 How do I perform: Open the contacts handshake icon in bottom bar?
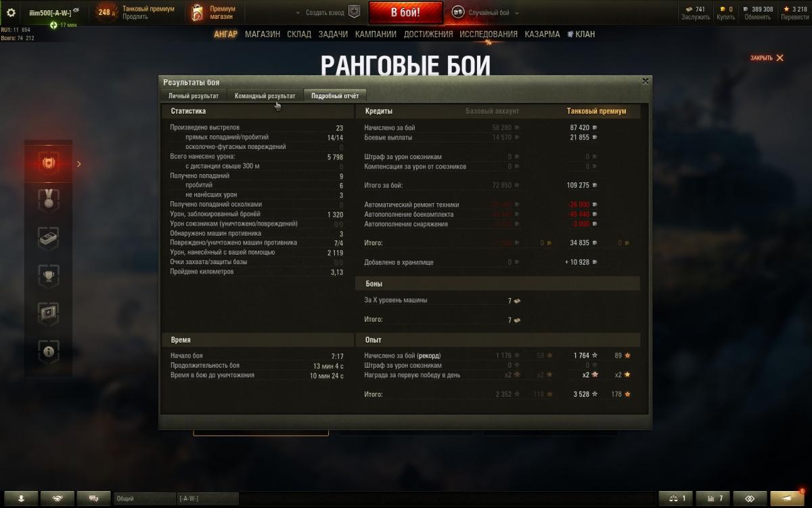click(58, 499)
